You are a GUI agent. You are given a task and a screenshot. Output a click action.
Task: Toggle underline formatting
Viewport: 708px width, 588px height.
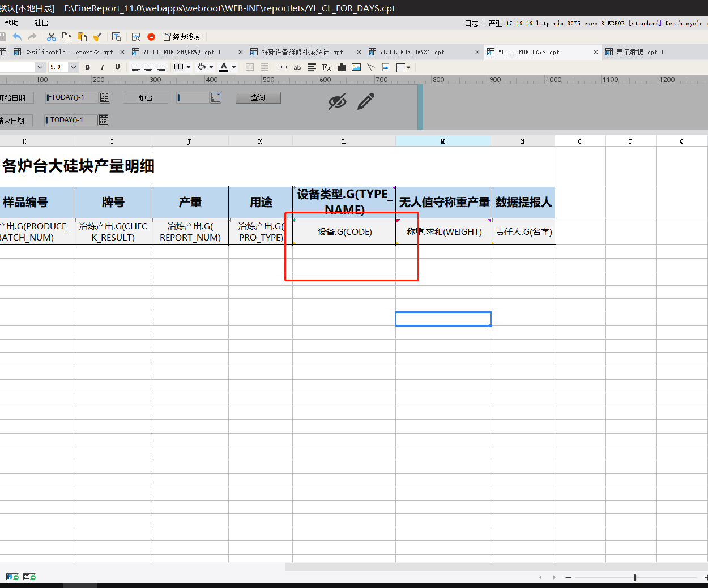click(117, 67)
